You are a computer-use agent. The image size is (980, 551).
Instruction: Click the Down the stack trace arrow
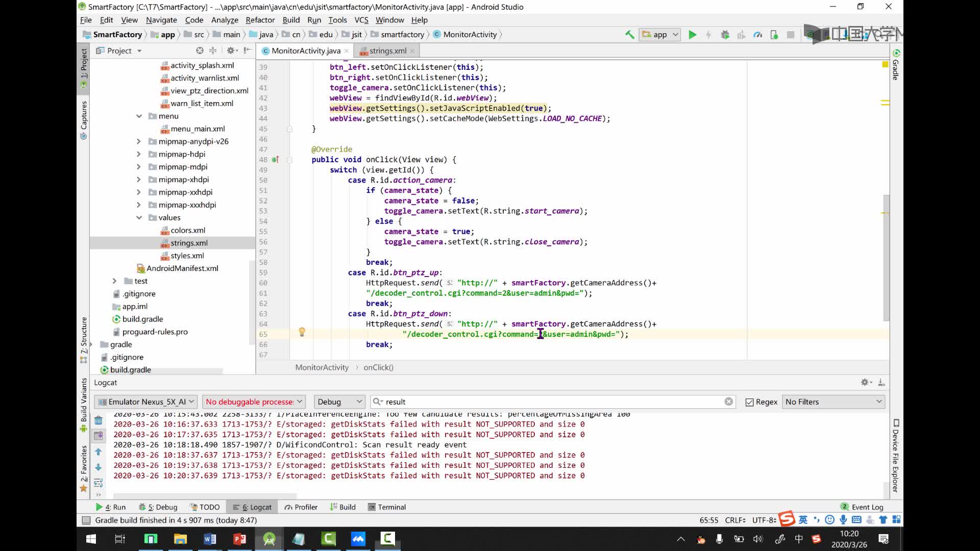99,467
